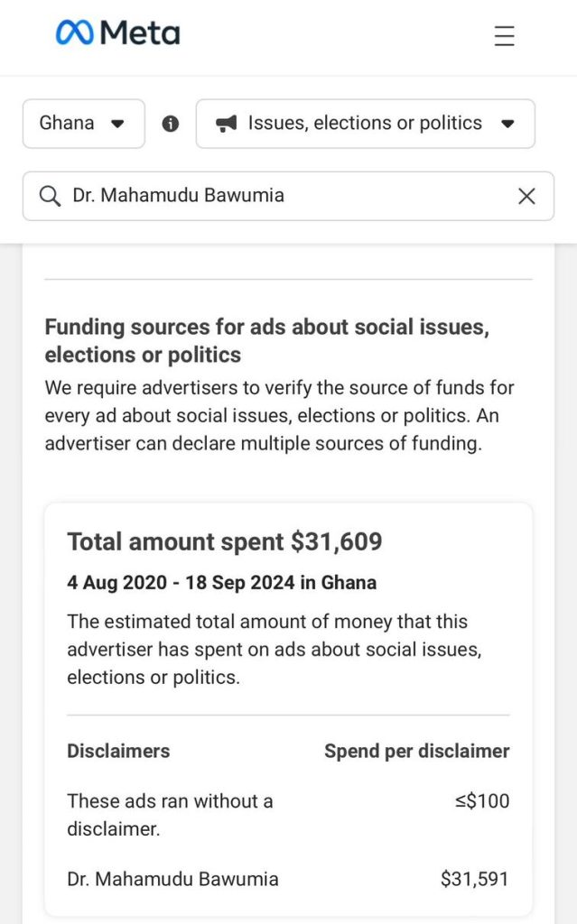Select the Funding sources section heading
The image size is (577, 924).
point(266,341)
